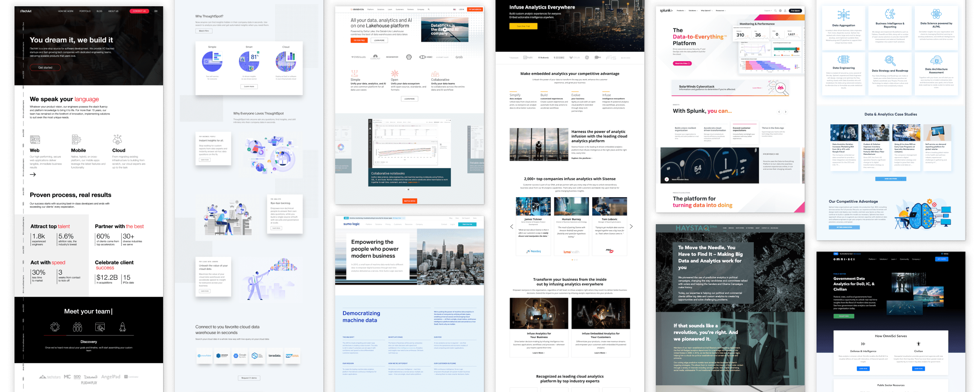The height and width of the screenshot is (392, 980).
Task: Open Support dropdown in Splunk header
Action: [768, 11]
